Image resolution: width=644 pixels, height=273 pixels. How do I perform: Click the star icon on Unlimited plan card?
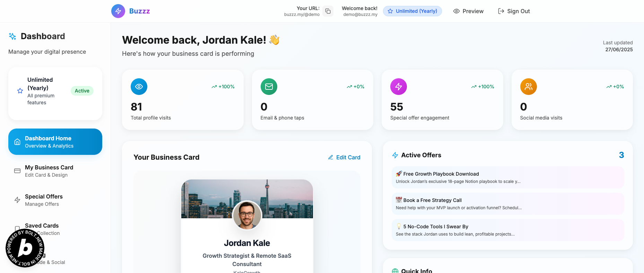(20, 91)
